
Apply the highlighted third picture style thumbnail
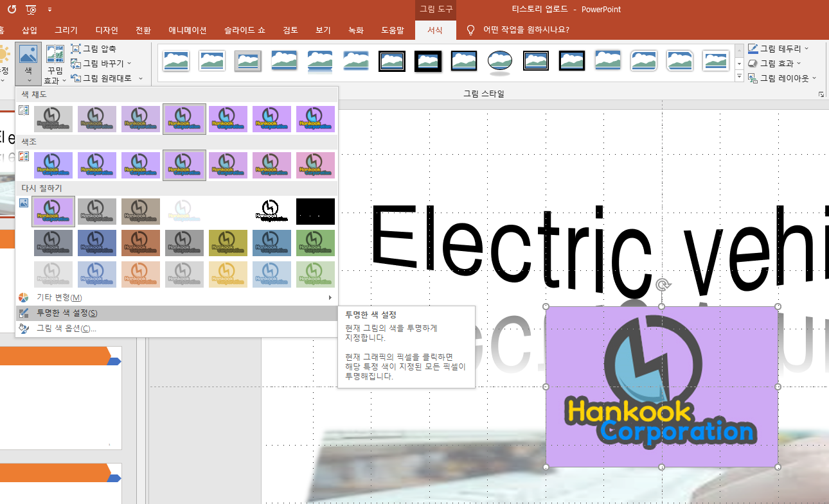(247, 62)
